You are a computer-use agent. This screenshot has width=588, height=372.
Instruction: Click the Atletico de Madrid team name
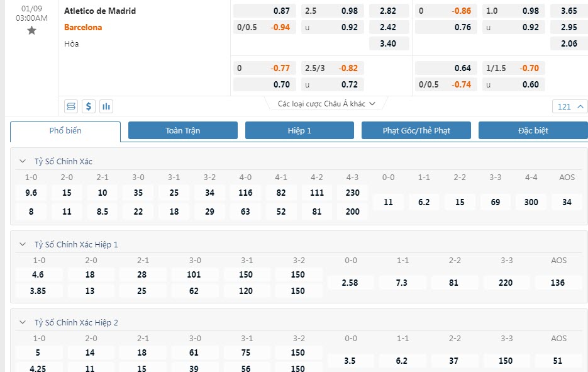100,11
